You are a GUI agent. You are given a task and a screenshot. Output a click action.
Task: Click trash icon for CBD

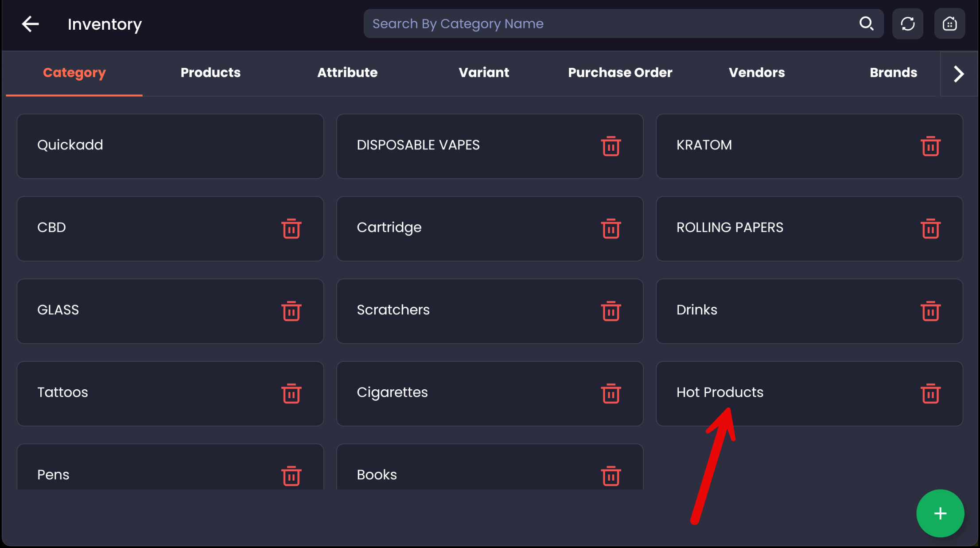(x=291, y=228)
